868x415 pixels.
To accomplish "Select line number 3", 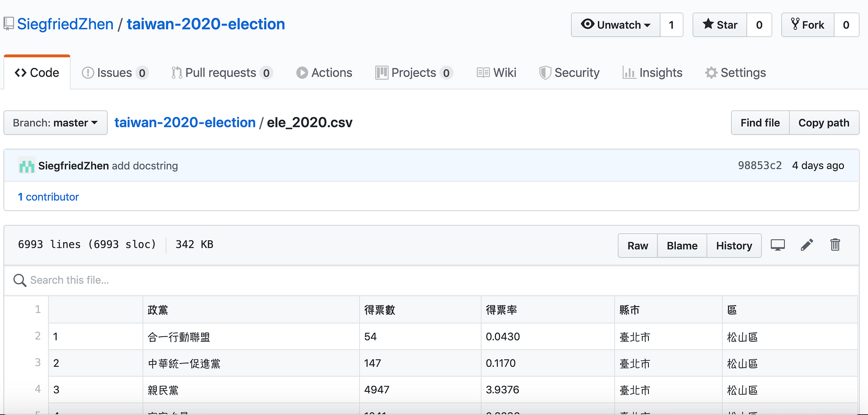I will pyautogui.click(x=38, y=362).
